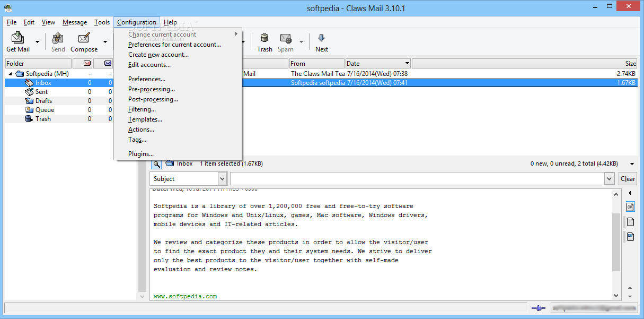Click the Softpedia (MH) mailbox icon
Image resolution: width=644 pixels, height=319 pixels.
20,74
